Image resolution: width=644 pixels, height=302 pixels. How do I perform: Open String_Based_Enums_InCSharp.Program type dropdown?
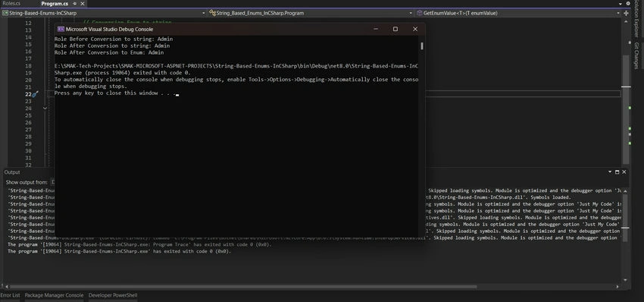311,13
